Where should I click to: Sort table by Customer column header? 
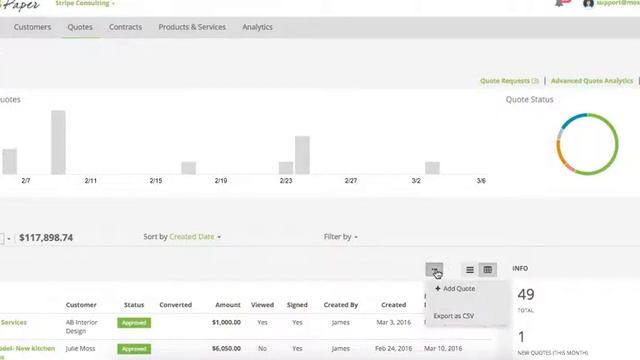pos(81,305)
